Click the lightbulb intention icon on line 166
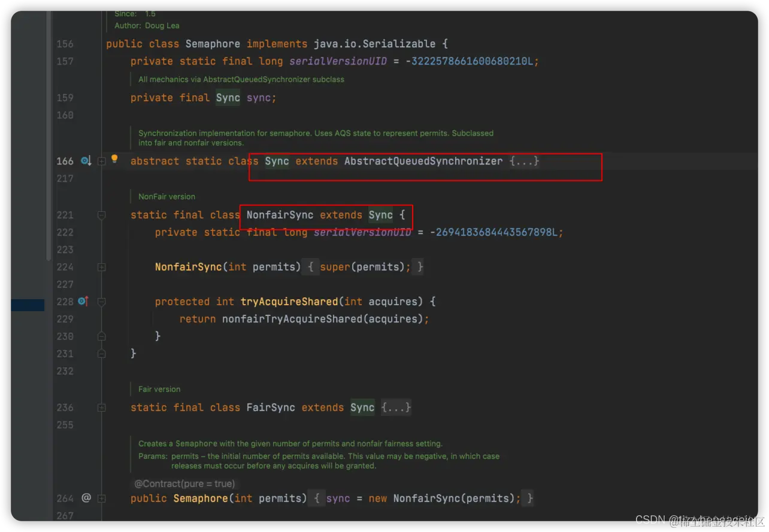Viewport: 769px width, 532px height. point(114,159)
